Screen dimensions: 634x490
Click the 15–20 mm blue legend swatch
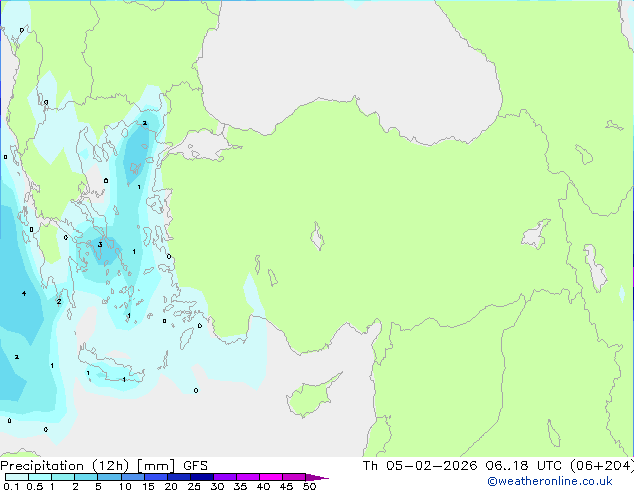click(156, 477)
